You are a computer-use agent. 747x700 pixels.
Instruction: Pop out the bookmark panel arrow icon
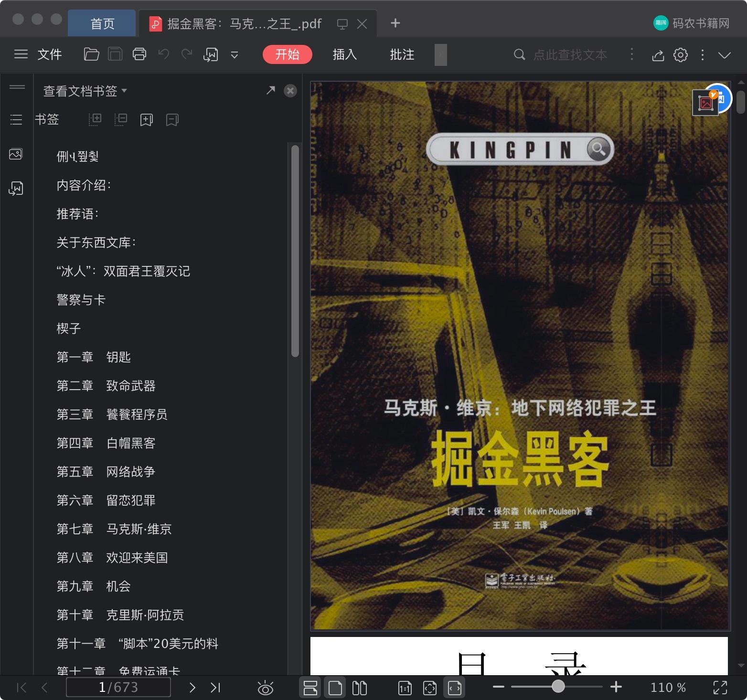coord(271,90)
